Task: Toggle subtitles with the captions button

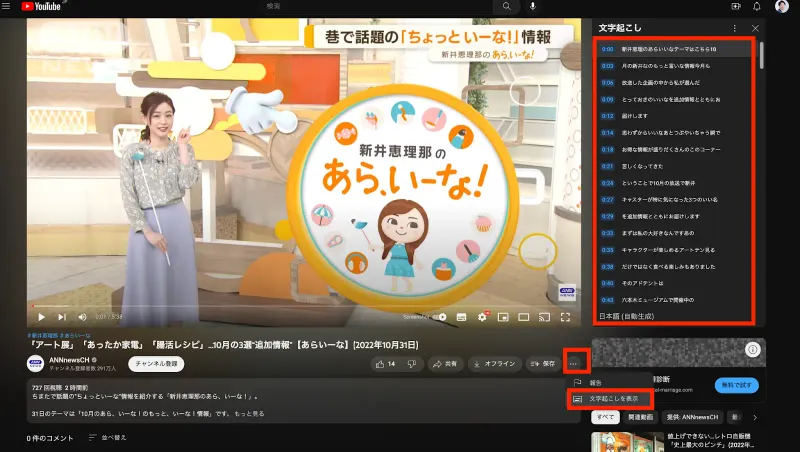Action: [x=461, y=317]
